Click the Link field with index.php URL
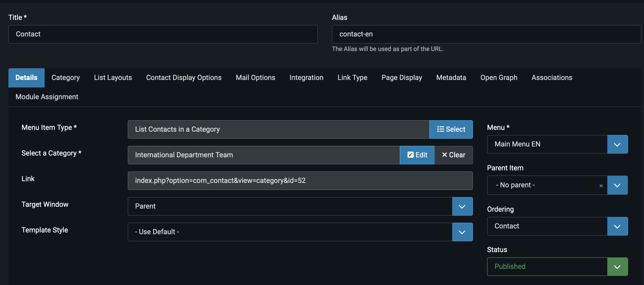Viewport: 644px width, 285px height. click(300, 181)
